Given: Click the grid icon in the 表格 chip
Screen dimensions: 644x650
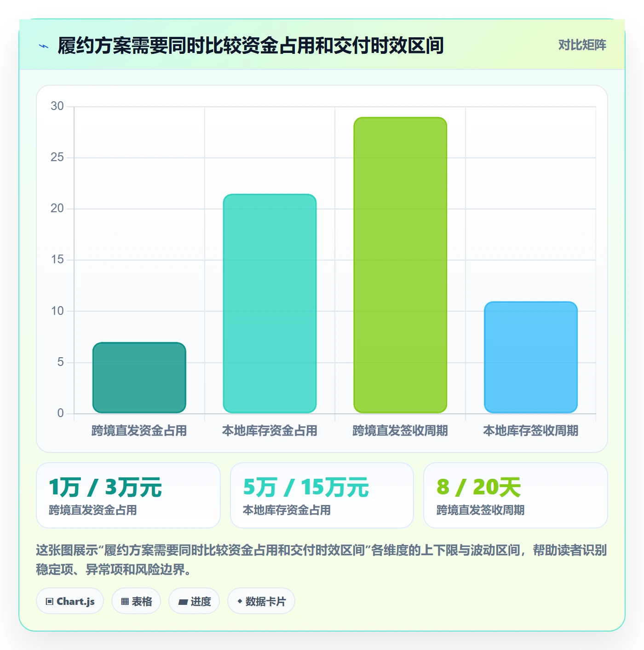Looking at the screenshot, I should [x=125, y=602].
